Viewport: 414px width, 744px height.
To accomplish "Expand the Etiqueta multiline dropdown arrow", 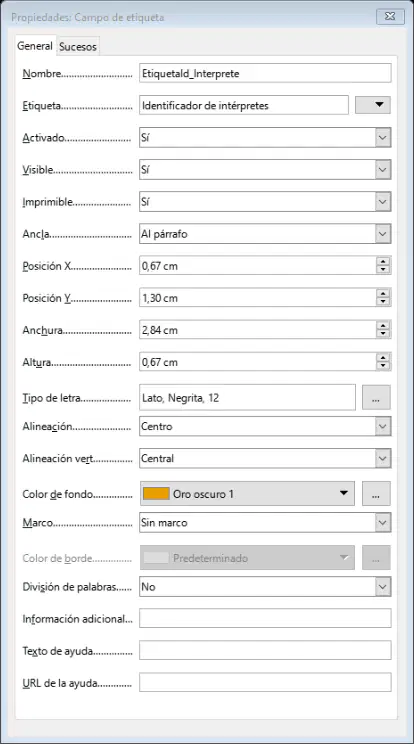I will [x=373, y=105].
